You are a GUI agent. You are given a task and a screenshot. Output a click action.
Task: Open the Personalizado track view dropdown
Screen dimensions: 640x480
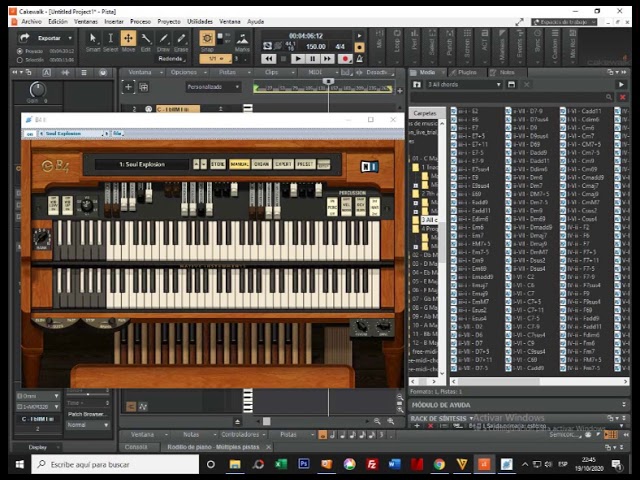213,87
